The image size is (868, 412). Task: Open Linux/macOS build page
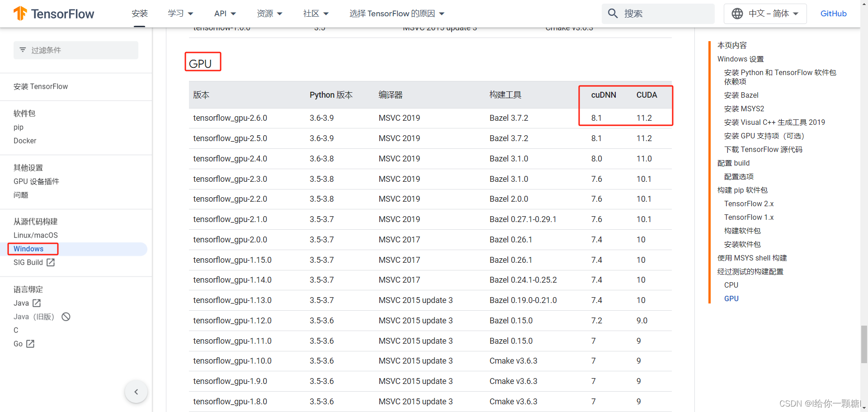36,235
